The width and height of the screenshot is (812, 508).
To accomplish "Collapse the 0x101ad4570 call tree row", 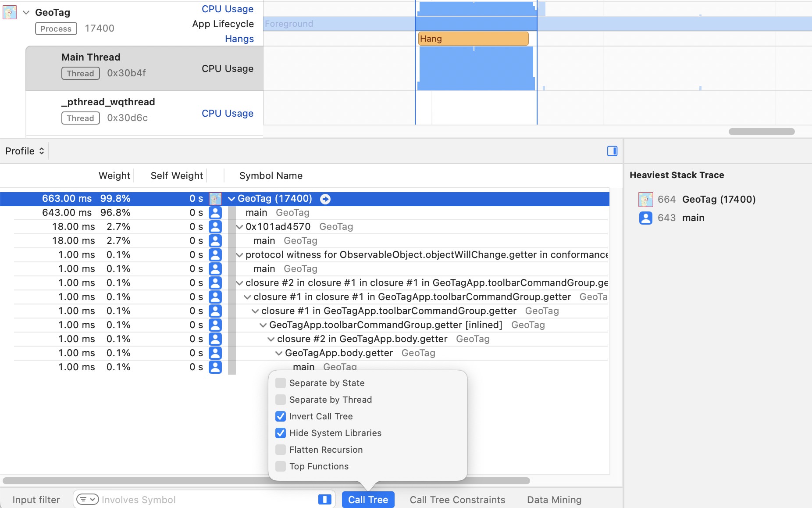I will (239, 227).
